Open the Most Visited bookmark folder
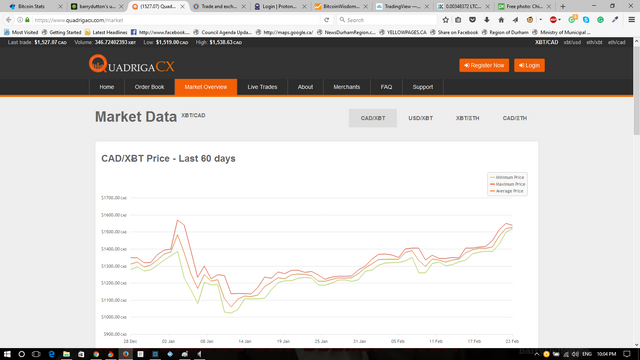 [21, 32]
